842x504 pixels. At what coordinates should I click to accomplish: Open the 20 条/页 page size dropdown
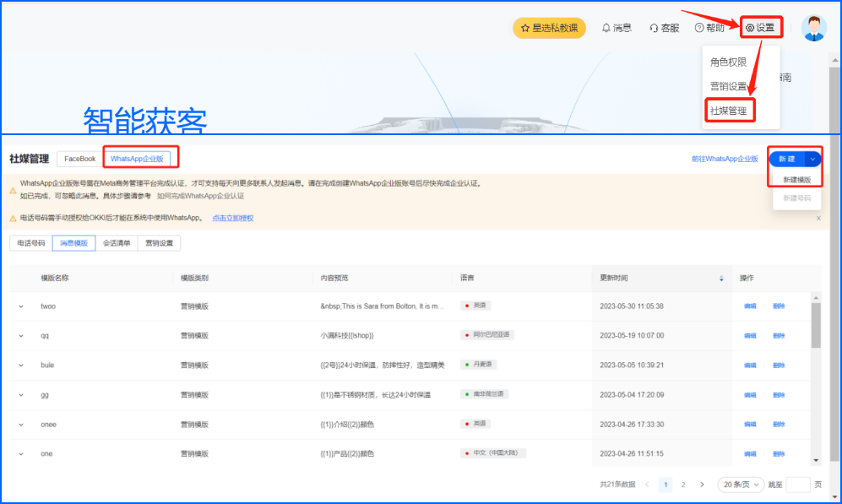[x=741, y=485]
